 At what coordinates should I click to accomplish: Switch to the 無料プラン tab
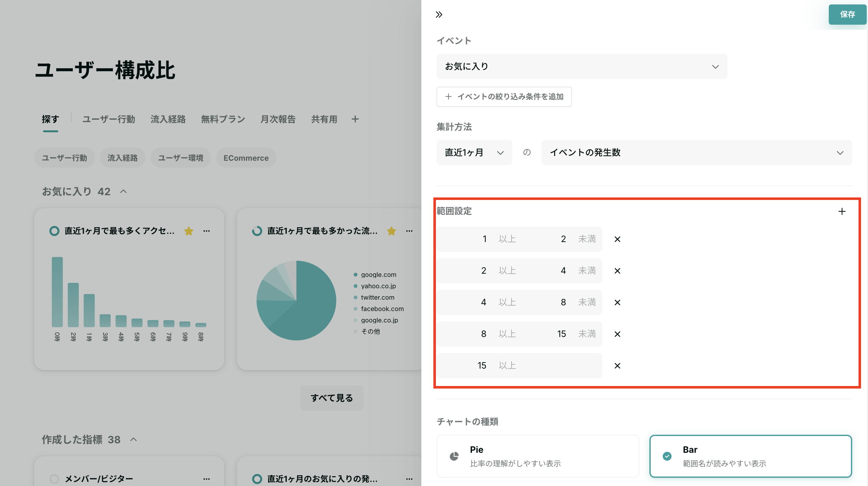point(223,119)
